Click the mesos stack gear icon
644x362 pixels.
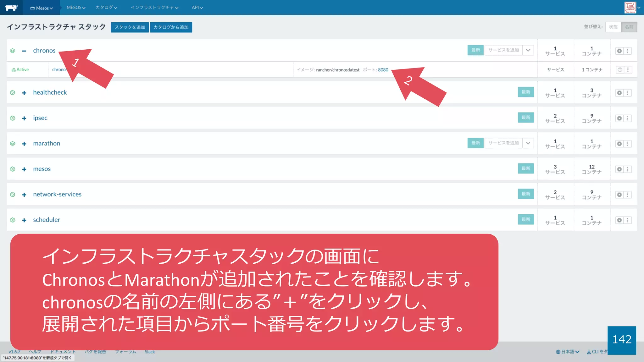tap(13, 169)
